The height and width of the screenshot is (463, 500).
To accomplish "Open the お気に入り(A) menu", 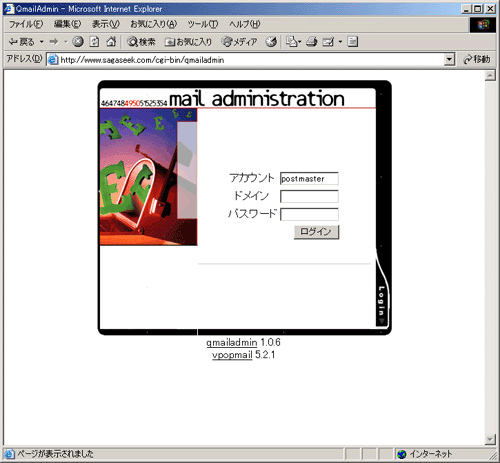I will (153, 24).
